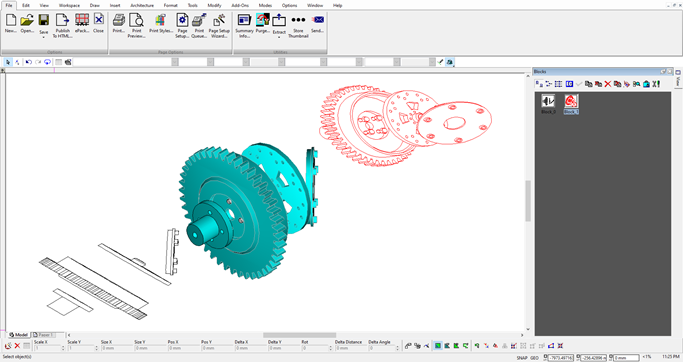Click the Store Thumbnail icon

click(x=298, y=25)
